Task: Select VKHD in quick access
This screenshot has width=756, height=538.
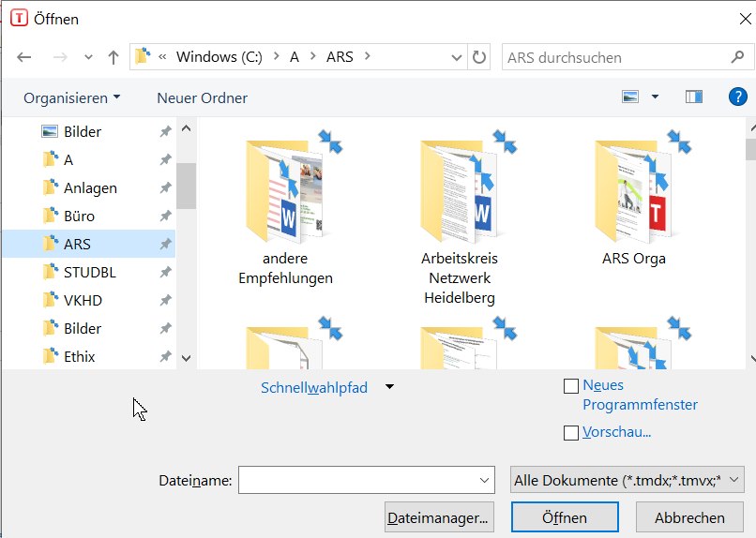Action: click(x=89, y=300)
